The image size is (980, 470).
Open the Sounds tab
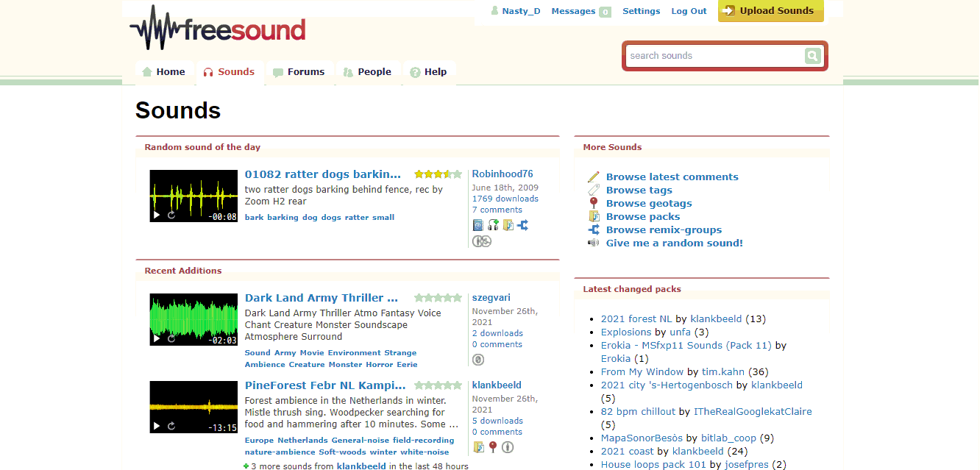[229, 72]
